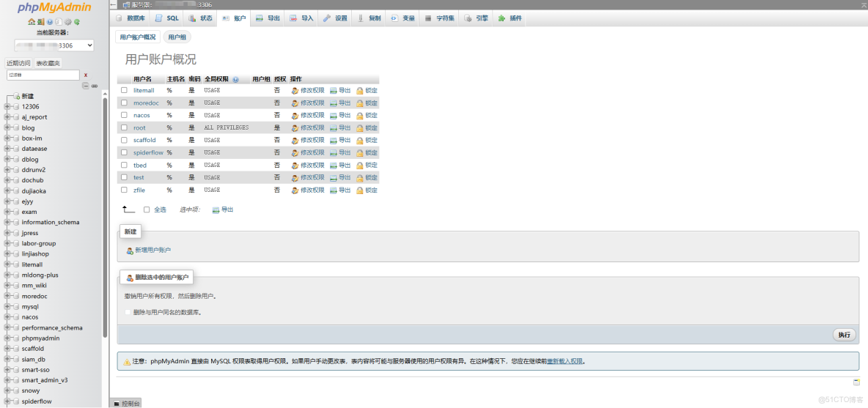Open the 字符集 tab
This screenshot has height=408, width=868.
(440, 18)
